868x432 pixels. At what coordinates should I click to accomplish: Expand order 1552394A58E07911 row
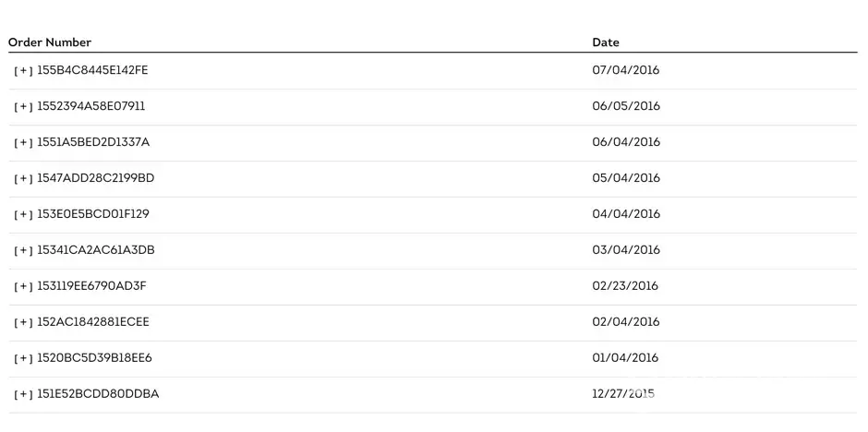click(23, 107)
